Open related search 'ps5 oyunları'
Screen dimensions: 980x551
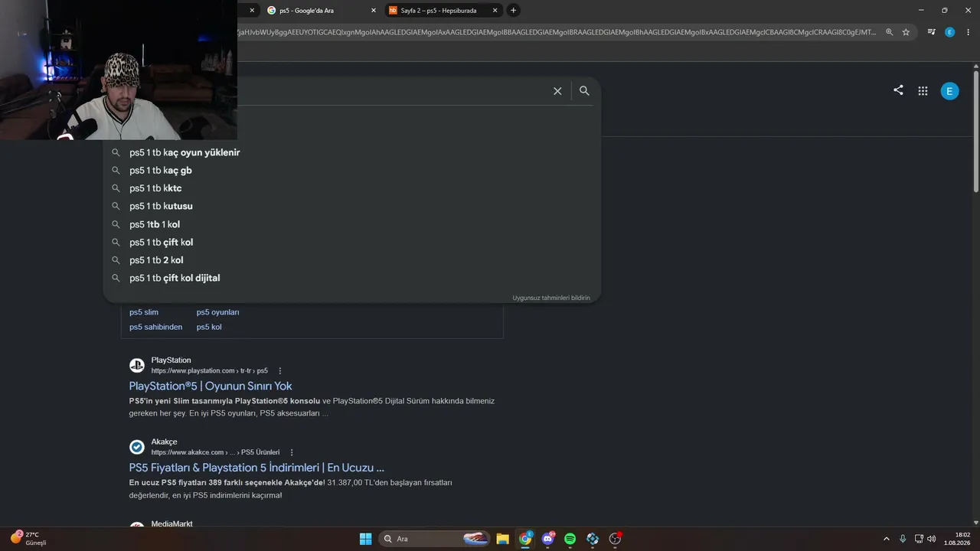[218, 312]
